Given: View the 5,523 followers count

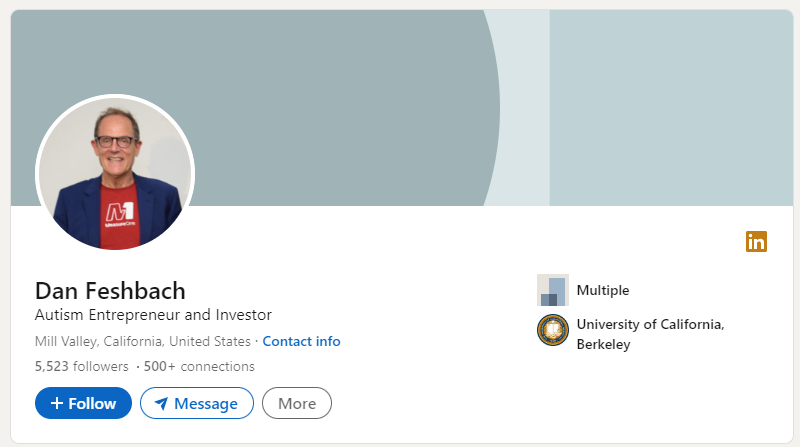Looking at the screenshot, I should click(82, 366).
